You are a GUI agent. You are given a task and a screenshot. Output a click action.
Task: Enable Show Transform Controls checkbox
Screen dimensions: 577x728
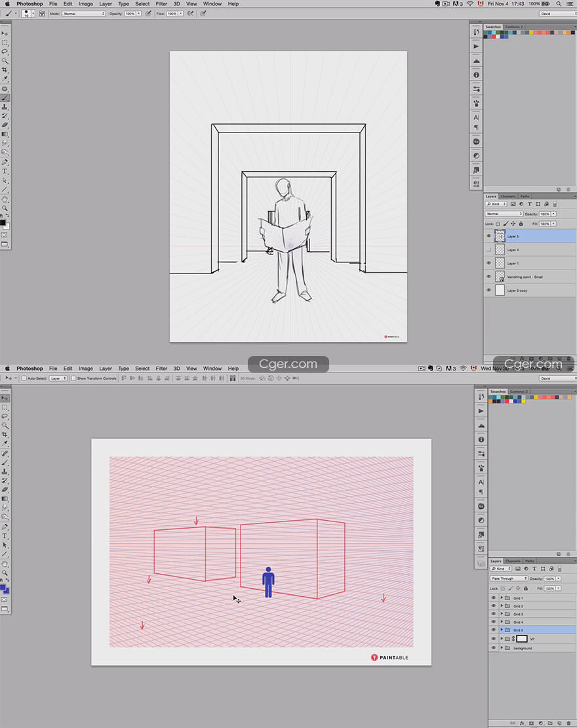(73, 378)
